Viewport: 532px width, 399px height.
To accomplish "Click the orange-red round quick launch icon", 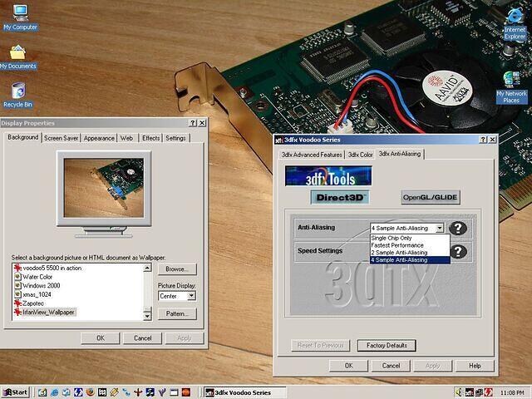I will coord(186,392).
